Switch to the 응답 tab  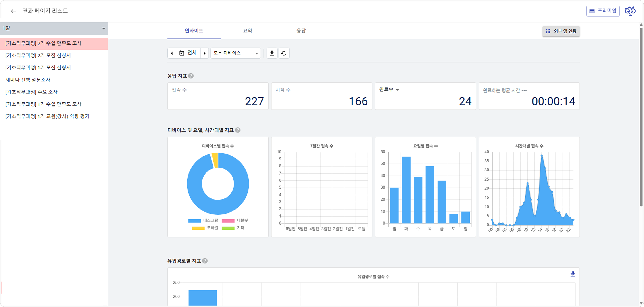pos(301,31)
